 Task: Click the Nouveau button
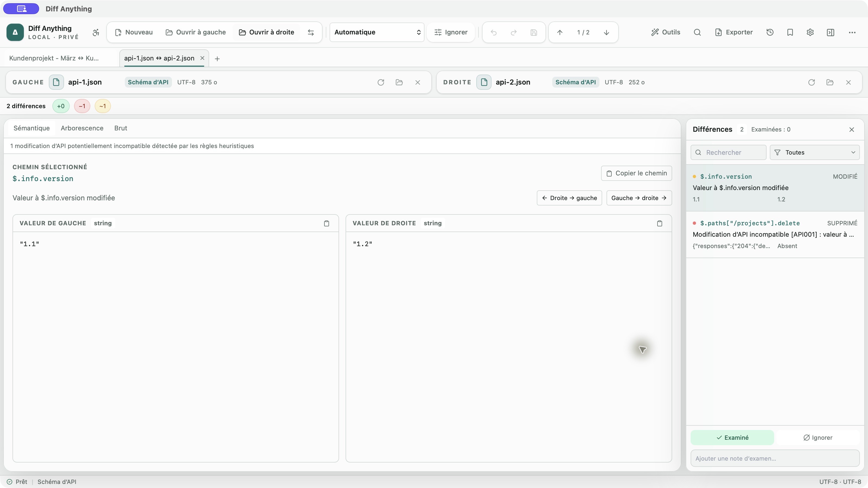tap(134, 32)
